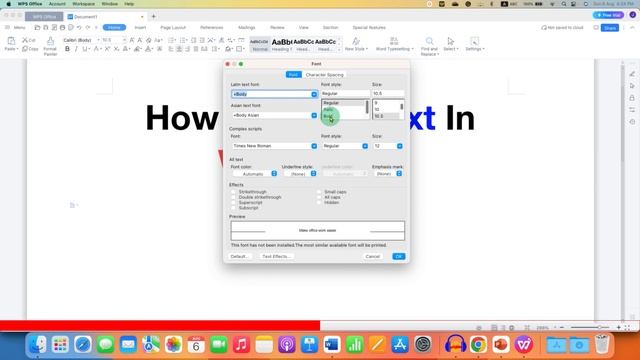
Task: Click the Superscript ribbon icon
Action: click(107, 49)
